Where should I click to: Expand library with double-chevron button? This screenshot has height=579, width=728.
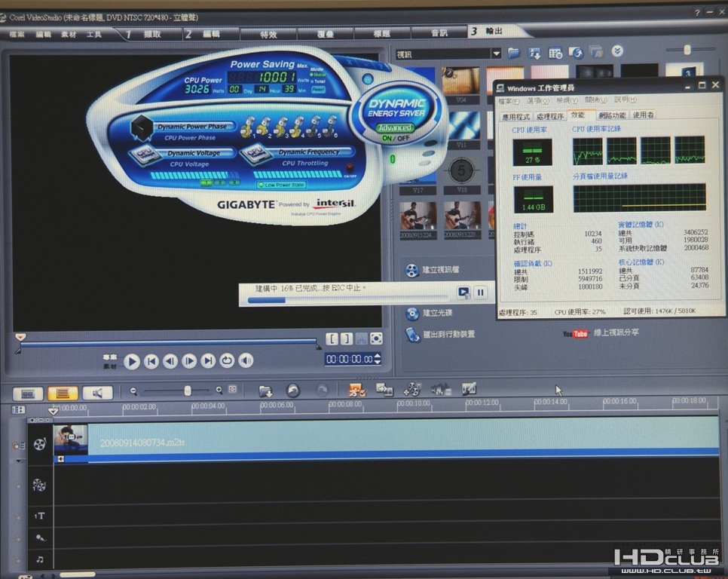click(x=617, y=51)
